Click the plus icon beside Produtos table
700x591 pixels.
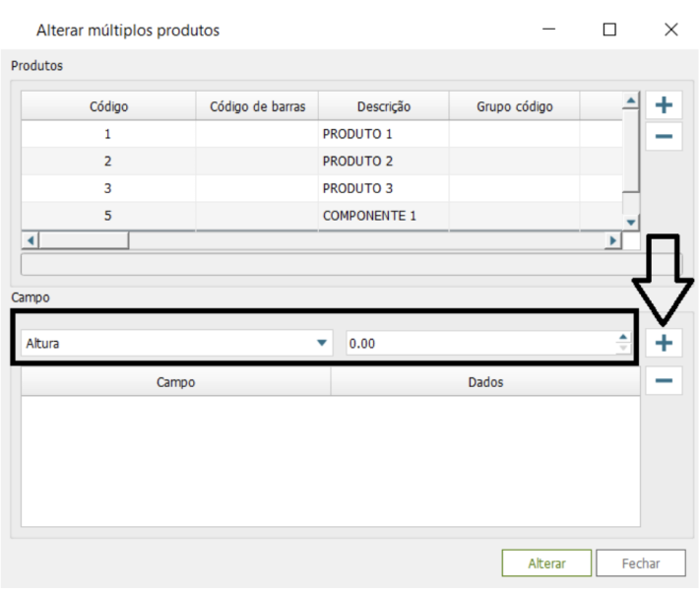click(x=664, y=106)
